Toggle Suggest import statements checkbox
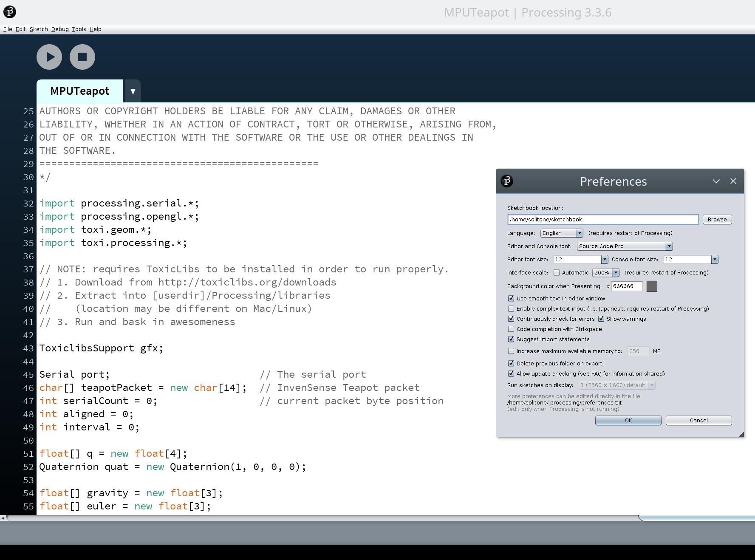The height and width of the screenshot is (560, 755). coord(511,339)
